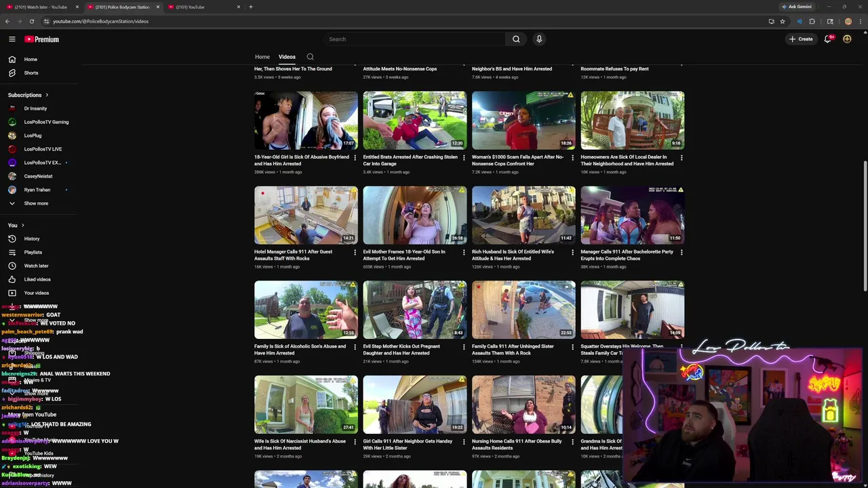Bookmark this page with star icon
Screen dimensions: 868x488
pos(782,21)
